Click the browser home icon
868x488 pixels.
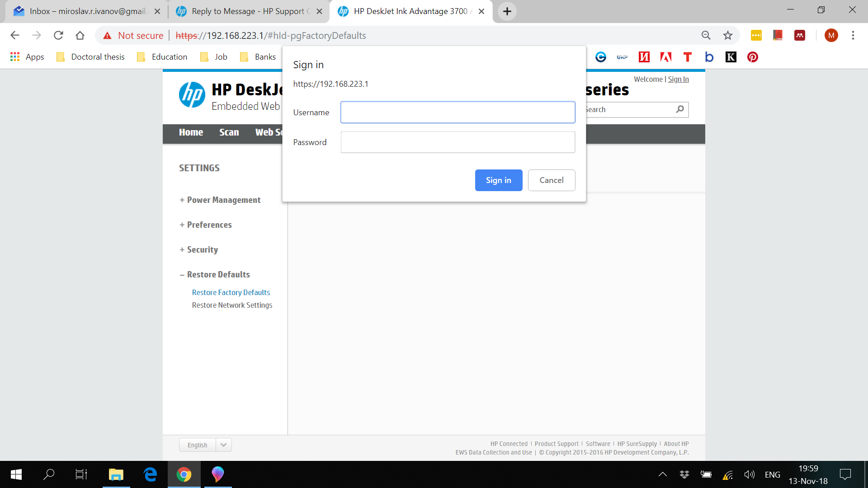click(80, 35)
